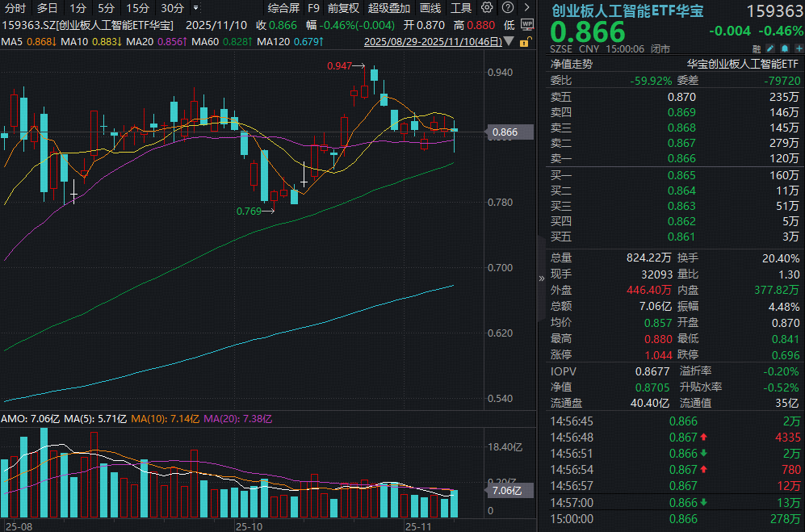
Task: Open the chart settings gear icon
Action: pyautogui.click(x=487, y=8)
